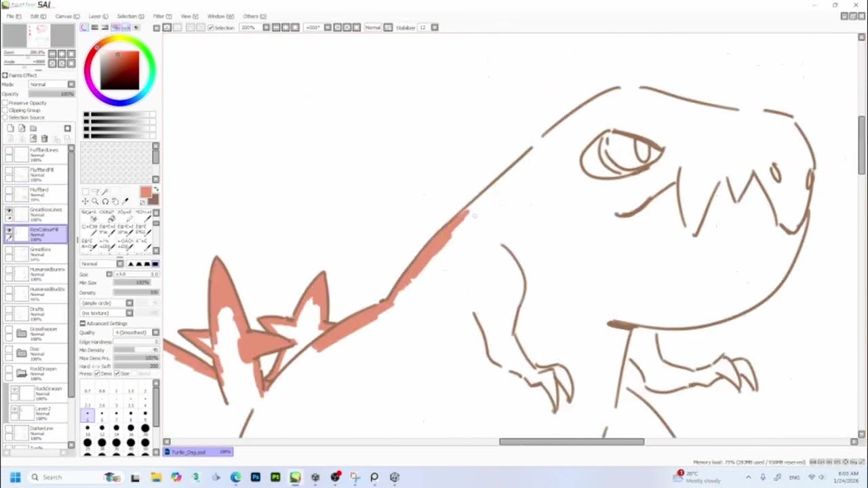Toggle Clipping Group checkbox
This screenshot has width=868, height=488.
[5, 110]
